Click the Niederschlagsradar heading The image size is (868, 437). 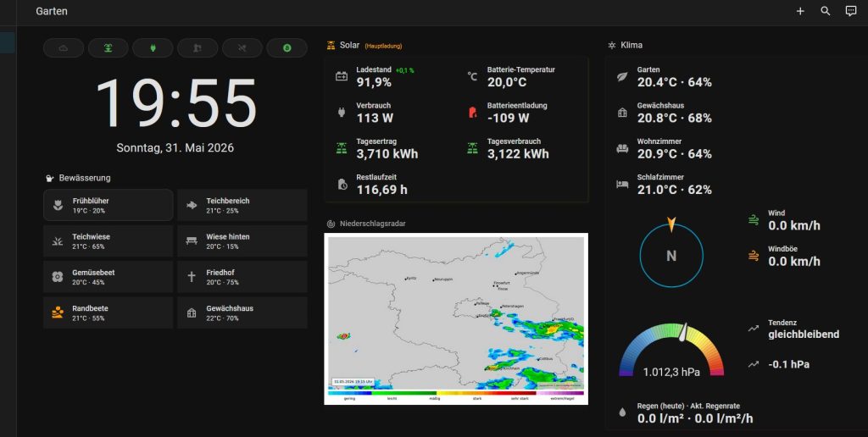(373, 224)
